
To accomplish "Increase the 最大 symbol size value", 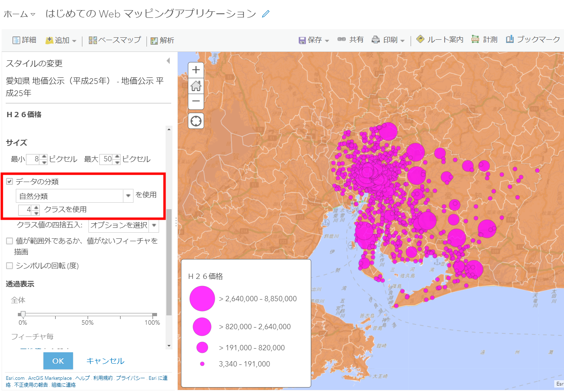I will [x=117, y=156].
